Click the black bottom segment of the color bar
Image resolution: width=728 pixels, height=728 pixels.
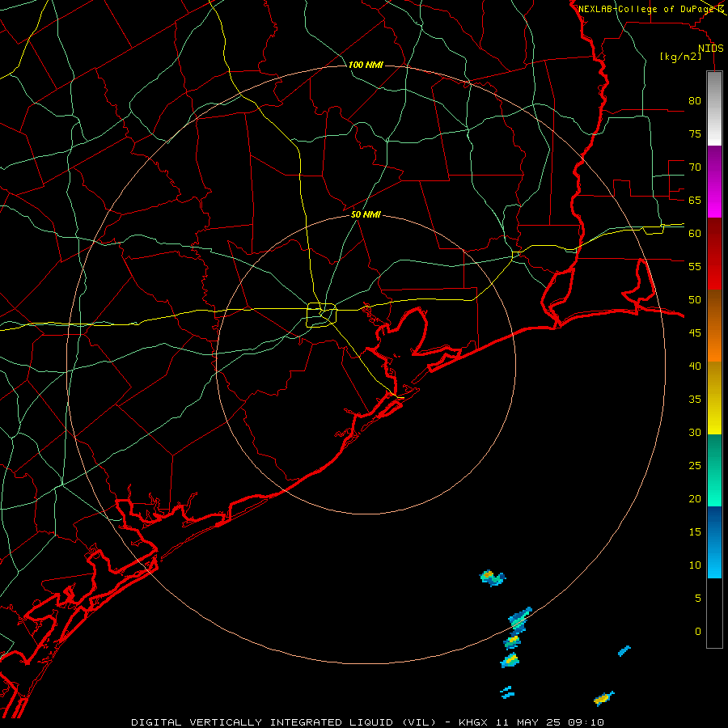(714, 613)
